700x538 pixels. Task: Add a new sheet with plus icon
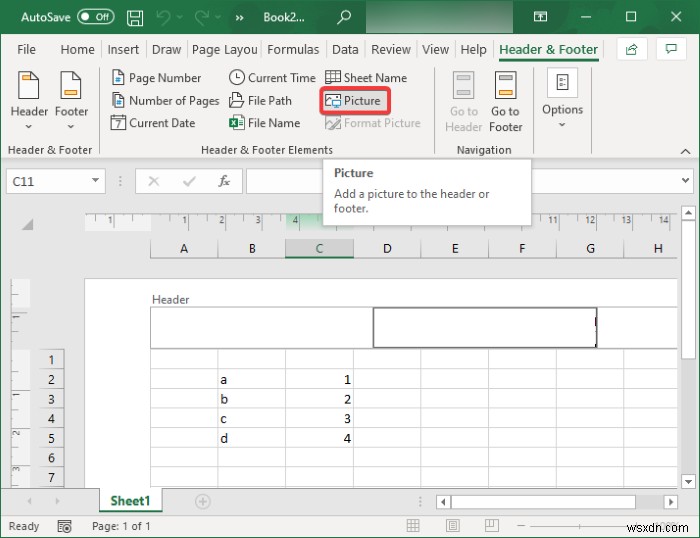[202, 501]
